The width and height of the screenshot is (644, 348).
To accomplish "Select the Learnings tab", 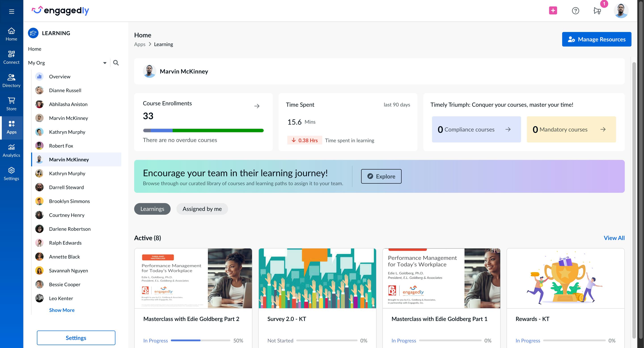I will (152, 209).
